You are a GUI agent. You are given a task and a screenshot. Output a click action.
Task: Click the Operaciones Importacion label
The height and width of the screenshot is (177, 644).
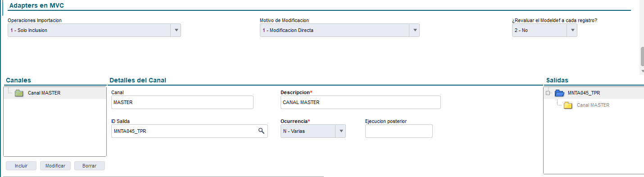pos(35,20)
